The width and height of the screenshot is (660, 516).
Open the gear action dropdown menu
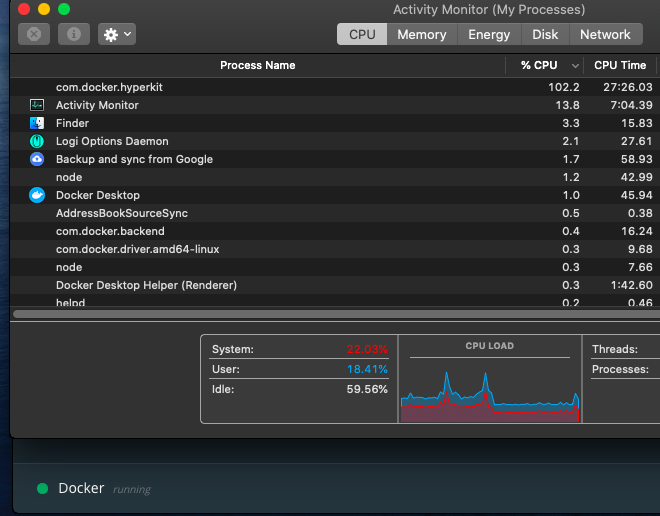click(117, 34)
